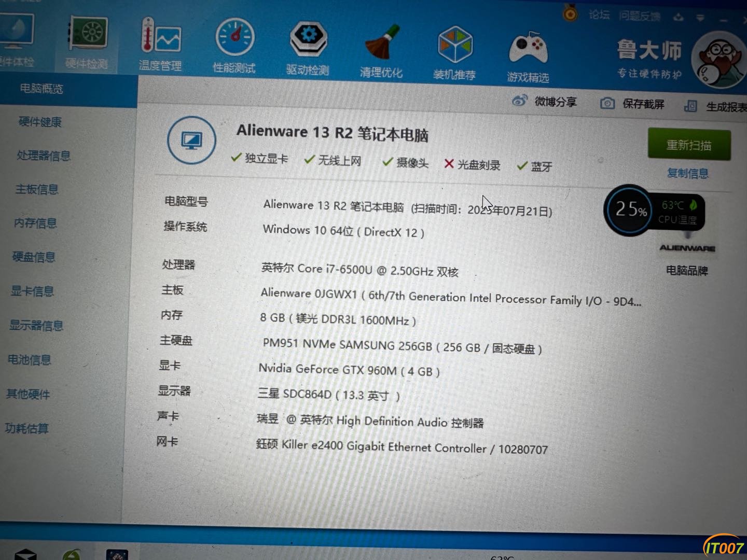Click the 电脑型号 row value Alienware 13 R2
This screenshot has height=560, width=747.
tap(408, 207)
